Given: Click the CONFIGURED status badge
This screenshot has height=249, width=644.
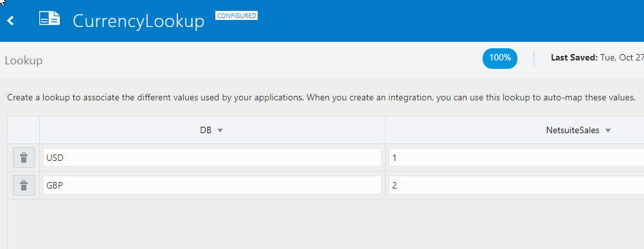Looking at the screenshot, I should click(237, 16).
